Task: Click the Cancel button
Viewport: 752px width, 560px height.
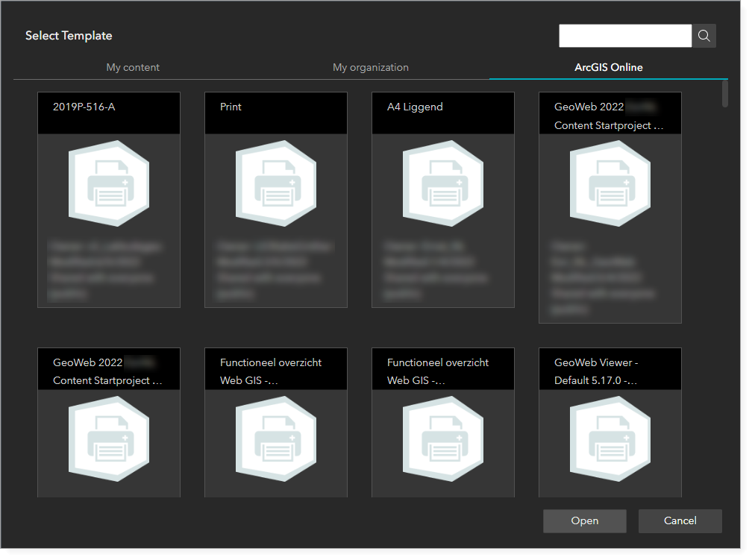Action: [680, 520]
